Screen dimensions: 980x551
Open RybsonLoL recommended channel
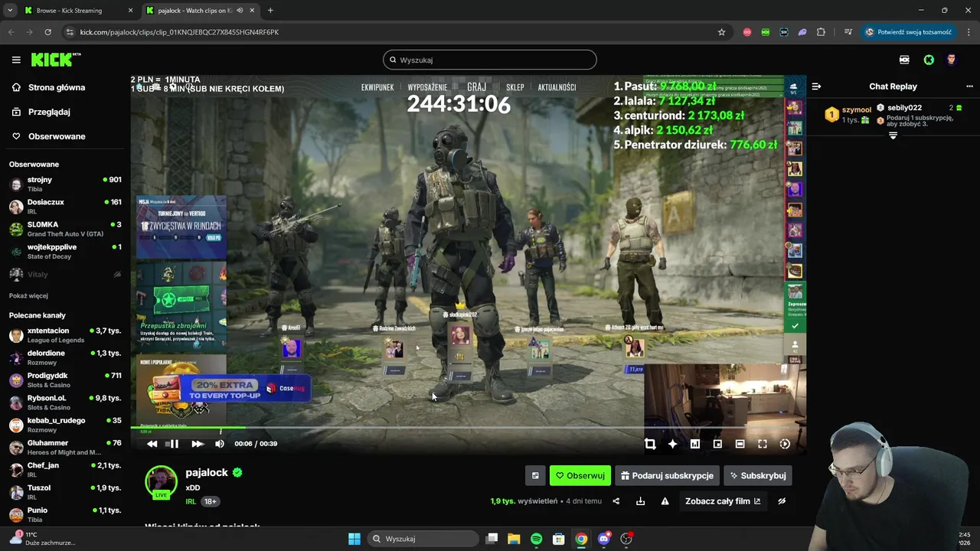point(65,403)
